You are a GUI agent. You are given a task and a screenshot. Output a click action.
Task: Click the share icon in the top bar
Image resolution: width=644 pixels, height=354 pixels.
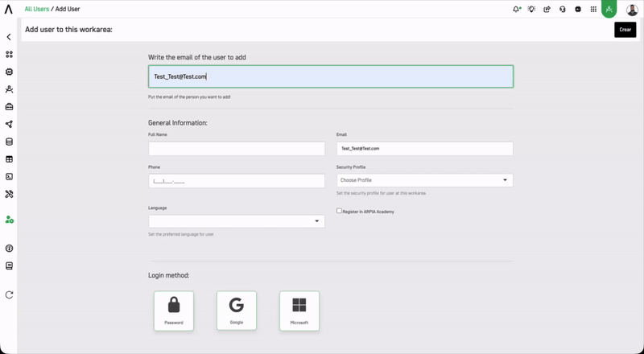[547, 9]
